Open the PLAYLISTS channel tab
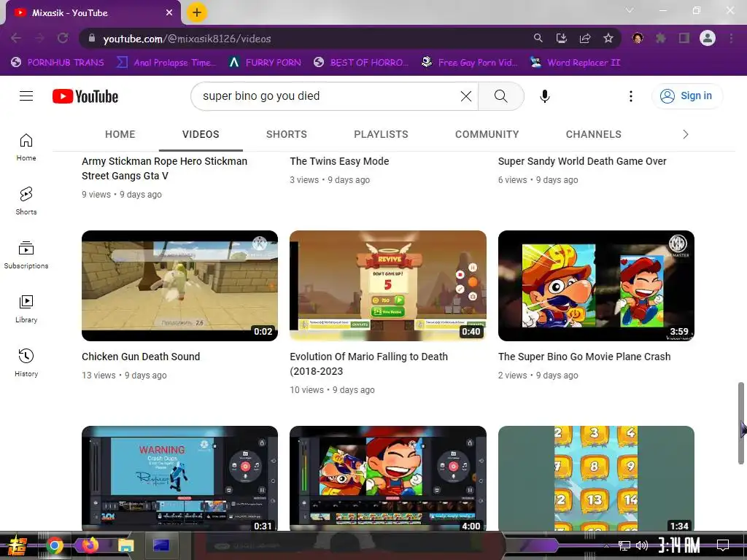 click(381, 134)
